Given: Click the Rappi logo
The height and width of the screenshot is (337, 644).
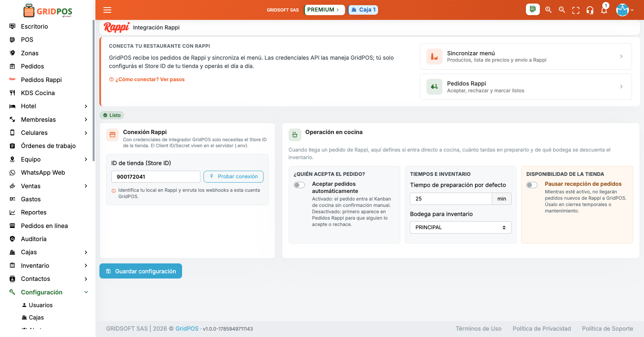Looking at the screenshot, I should point(116,27).
